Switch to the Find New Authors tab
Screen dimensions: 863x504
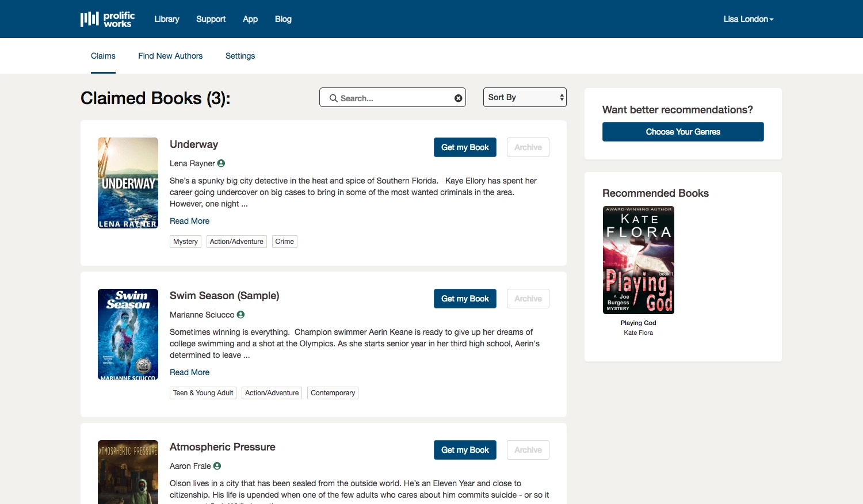click(x=170, y=56)
